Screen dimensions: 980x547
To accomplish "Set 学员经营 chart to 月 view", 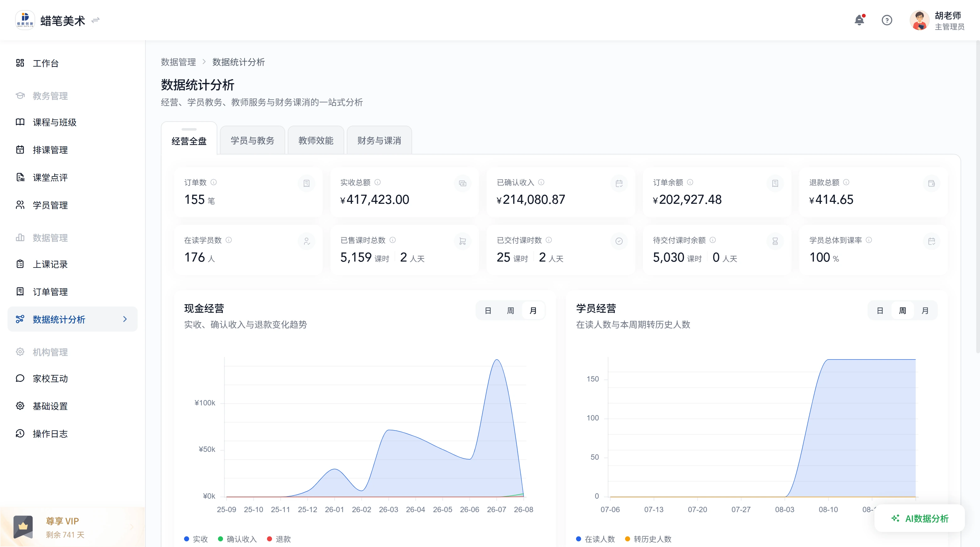I will tap(925, 311).
